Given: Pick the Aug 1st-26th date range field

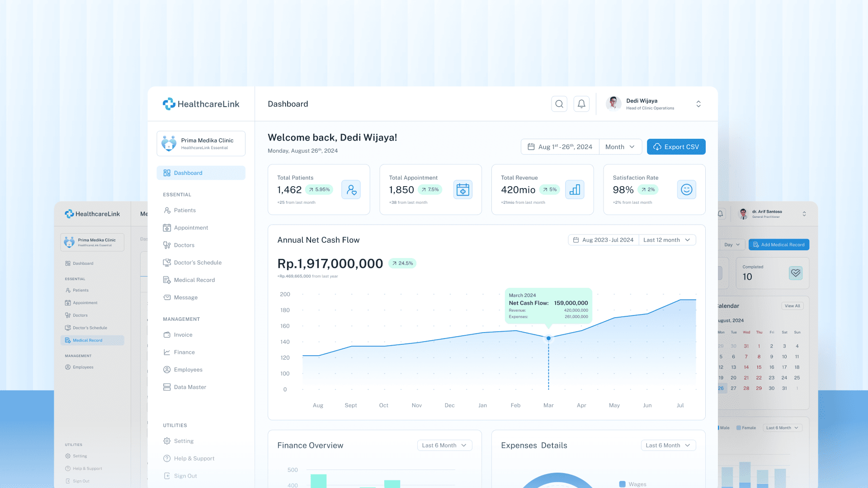Looking at the screenshot, I should tap(560, 147).
